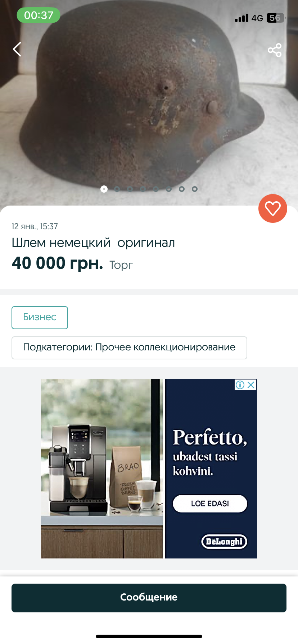
Task: Open the ad info icon
Action: [x=240, y=385]
